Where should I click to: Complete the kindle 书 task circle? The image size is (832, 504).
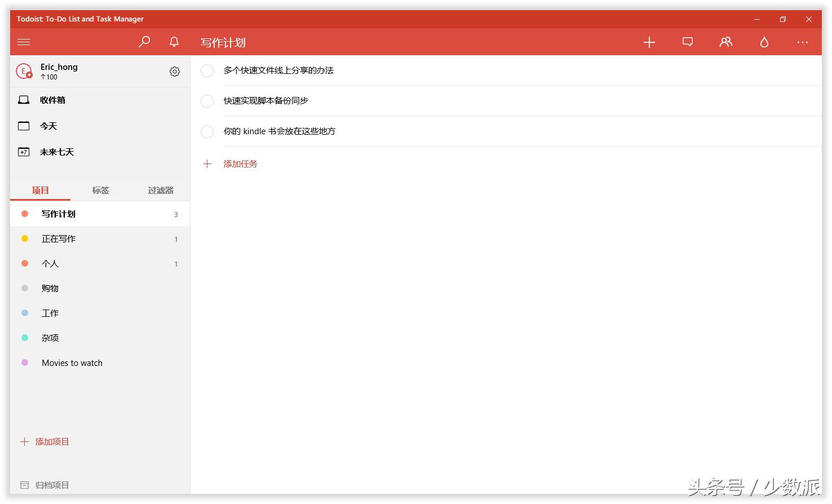click(x=207, y=131)
